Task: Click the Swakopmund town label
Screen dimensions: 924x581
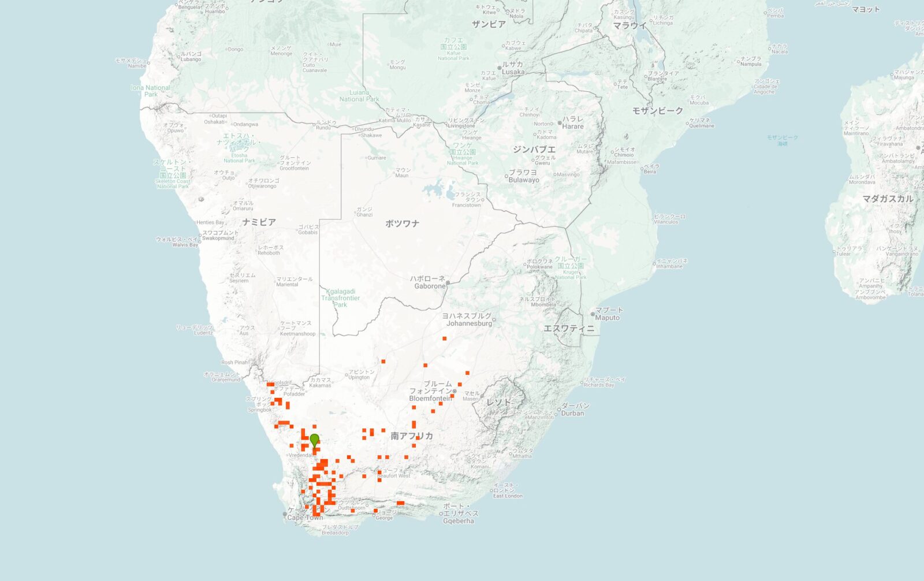Action: coord(218,235)
